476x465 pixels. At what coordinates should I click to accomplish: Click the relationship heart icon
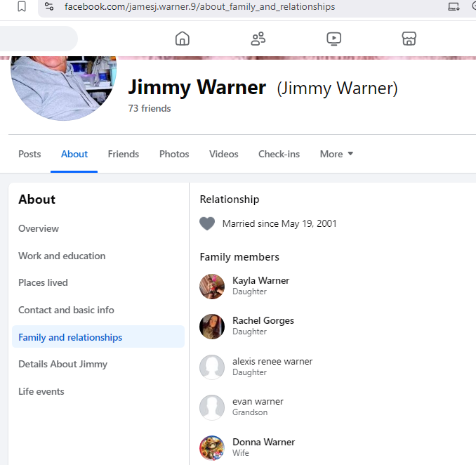click(207, 223)
